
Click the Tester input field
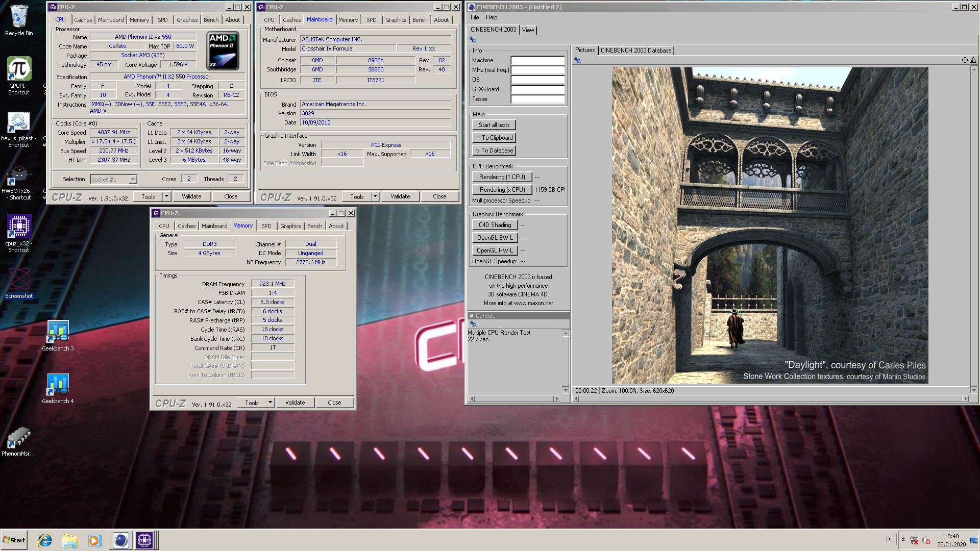point(537,99)
